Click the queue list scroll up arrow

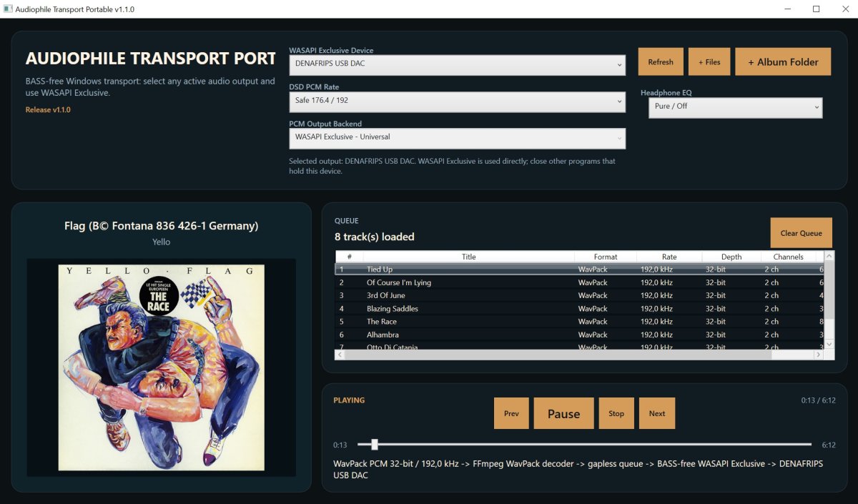829,256
